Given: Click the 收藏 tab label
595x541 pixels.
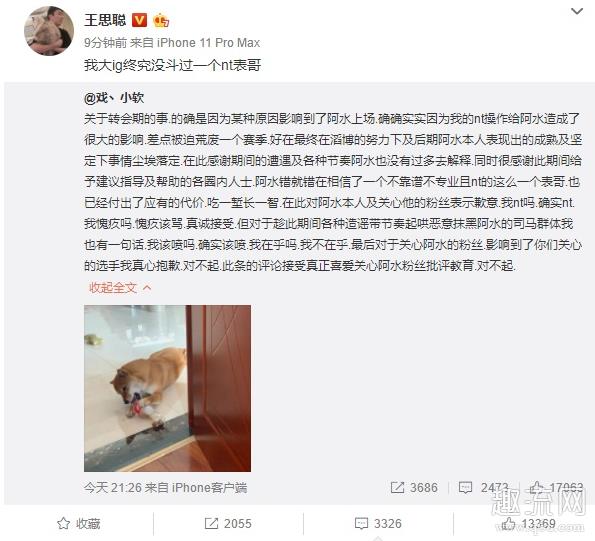Looking at the screenshot, I should point(88,524).
